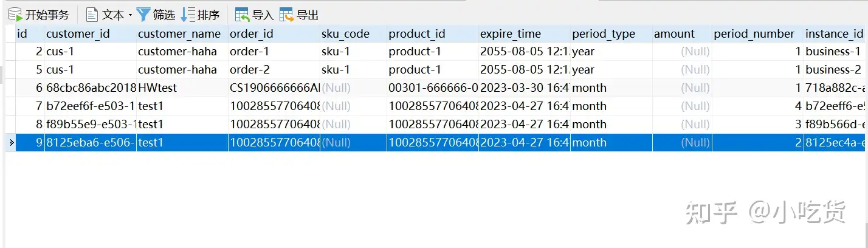This screenshot has width=868, height=248.
Task: Click the HWtest customer name cell
Action: pyautogui.click(x=157, y=88)
